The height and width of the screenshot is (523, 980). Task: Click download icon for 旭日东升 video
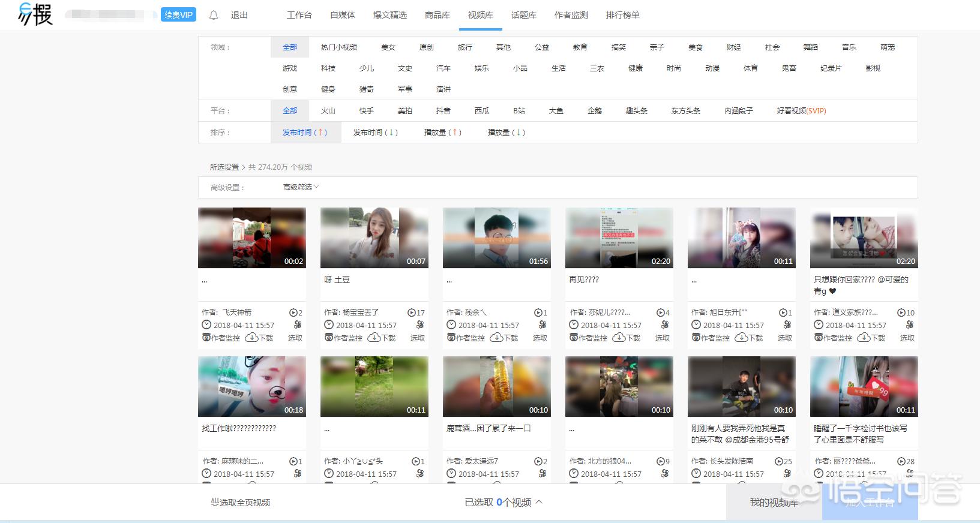click(x=742, y=338)
